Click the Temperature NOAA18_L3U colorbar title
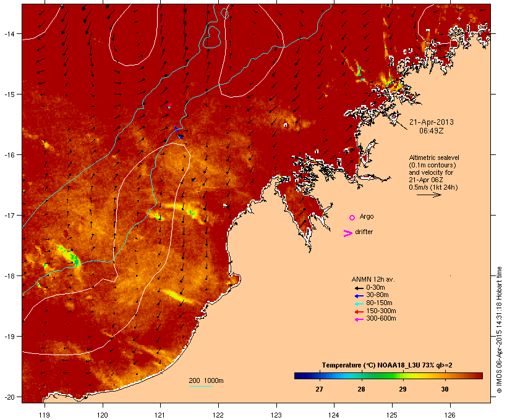 coord(387,366)
